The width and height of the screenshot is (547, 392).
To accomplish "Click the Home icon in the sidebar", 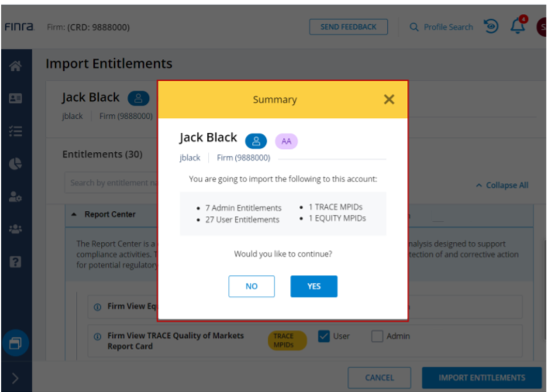I will click(16, 66).
